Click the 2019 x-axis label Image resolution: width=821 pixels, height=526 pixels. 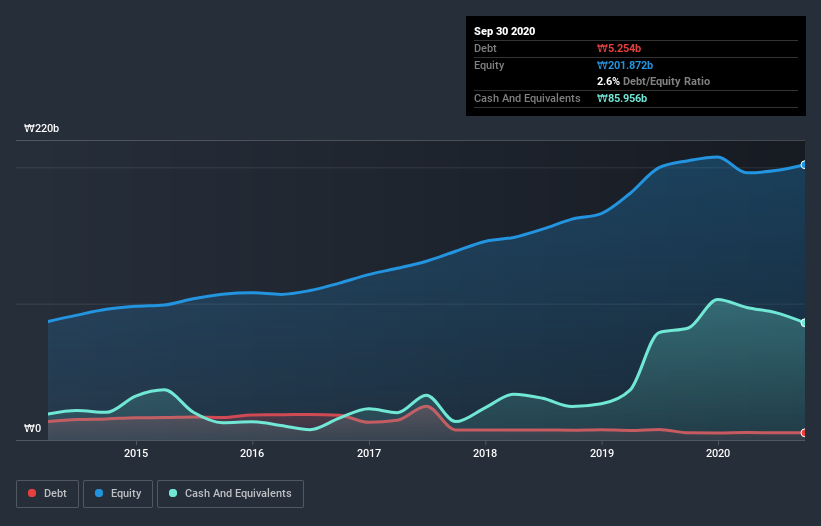pyautogui.click(x=602, y=453)
